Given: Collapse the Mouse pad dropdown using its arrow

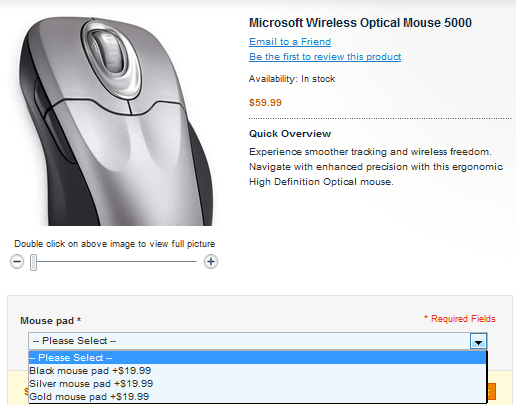Looking at the screenshot, I should (x=478, y=341).
